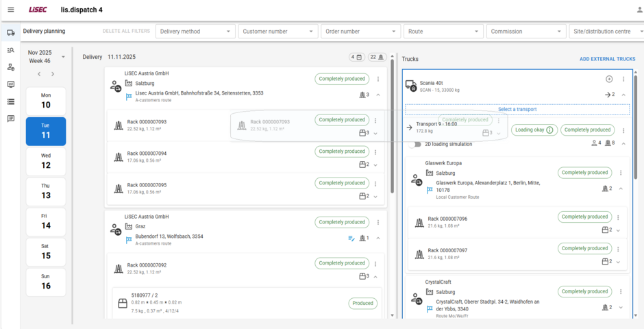Open the Route filter dropdown
This screenshot has width=644, height=329.
pos(443,32)
